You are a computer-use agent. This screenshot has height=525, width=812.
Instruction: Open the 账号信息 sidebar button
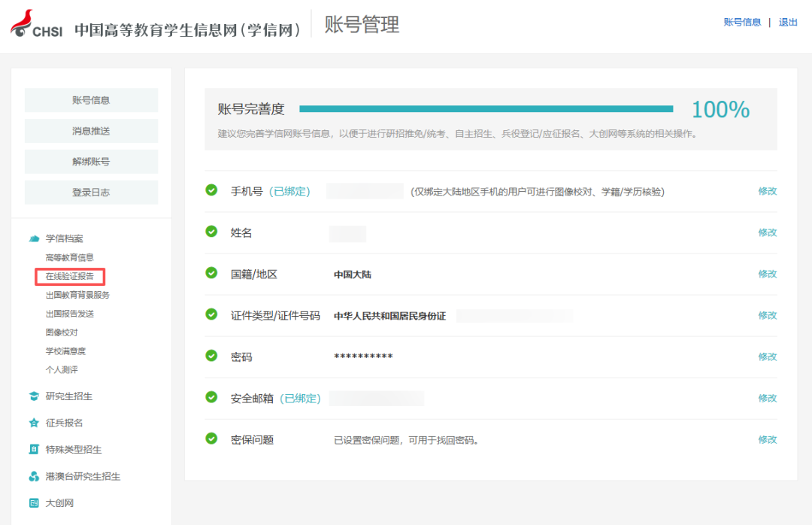(x=91, y=100)
